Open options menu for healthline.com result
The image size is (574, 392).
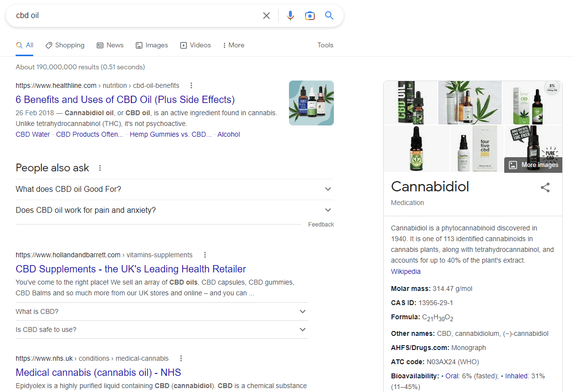[x=191, y=85]
